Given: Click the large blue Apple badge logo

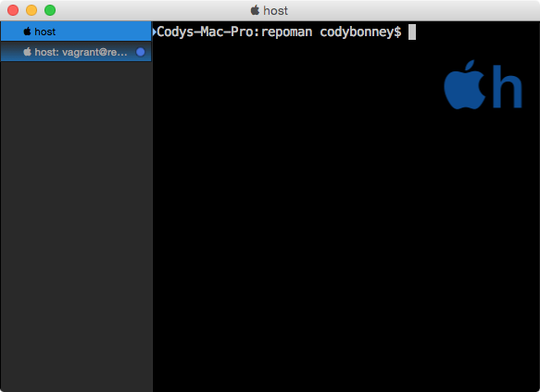Looking at the screenshot, I should (465, 84).
